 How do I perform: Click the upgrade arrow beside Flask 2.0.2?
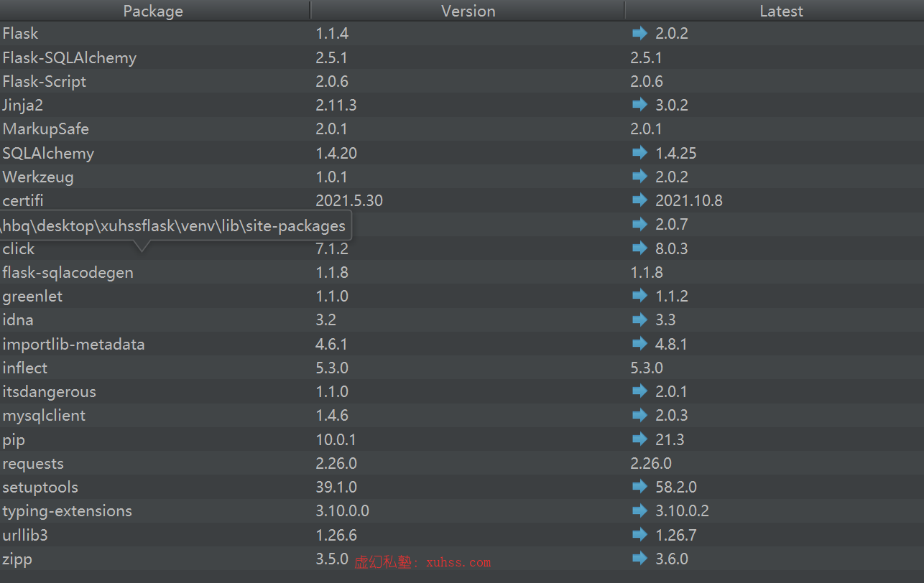point(639,33)
